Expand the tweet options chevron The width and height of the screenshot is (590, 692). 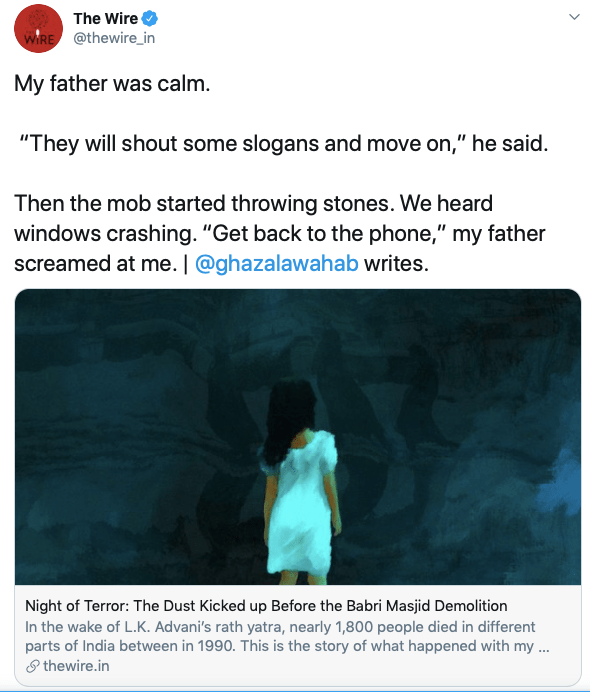(574, 17)
